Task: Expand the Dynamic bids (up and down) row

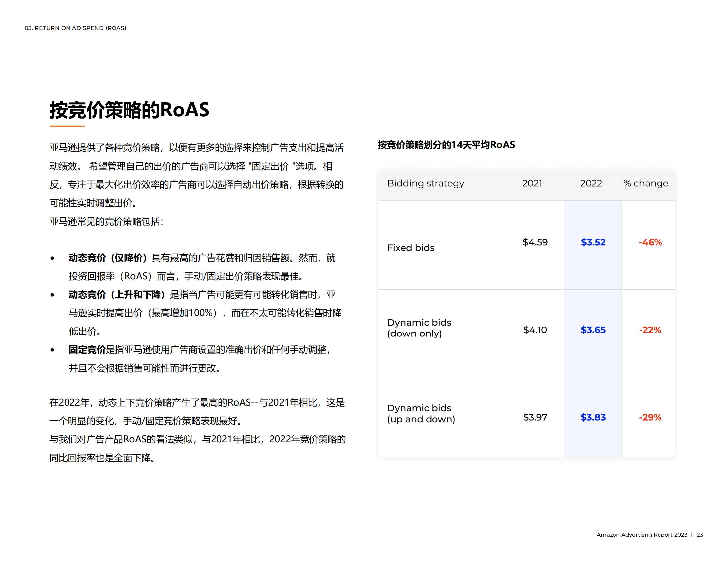Action: coord(421,414)
